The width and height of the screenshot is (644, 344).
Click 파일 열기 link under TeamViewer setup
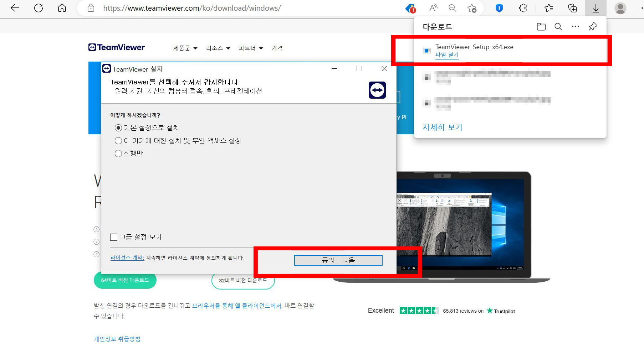[447, 55]
